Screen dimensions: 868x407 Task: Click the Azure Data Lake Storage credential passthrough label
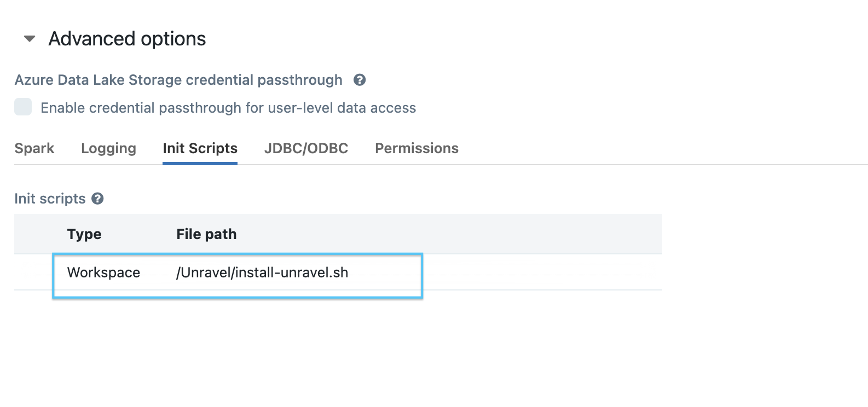(x=178, y=80)
